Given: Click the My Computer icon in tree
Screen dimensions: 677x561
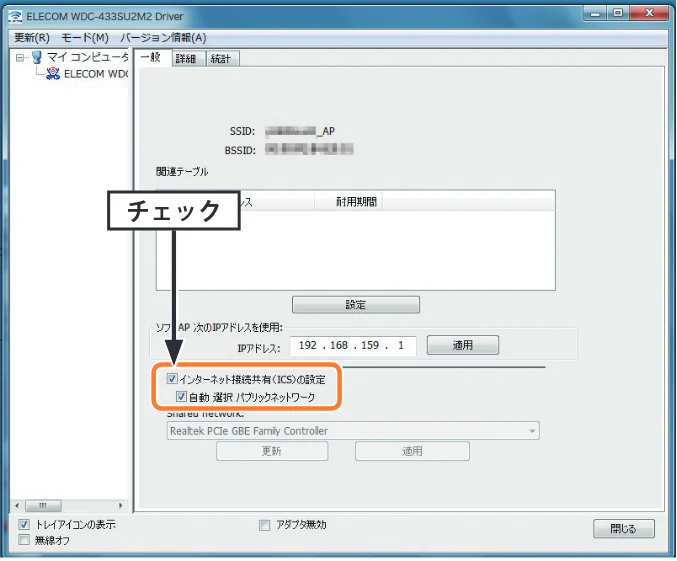Looking at the screenshot, I should (37, 57).
